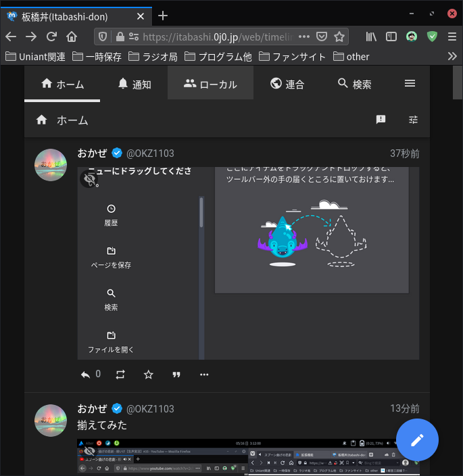Image resolution: width=463 pixels, height=476 pixels.
Task: Toggle media visibility eye icon on image
Action: (89, 178)
